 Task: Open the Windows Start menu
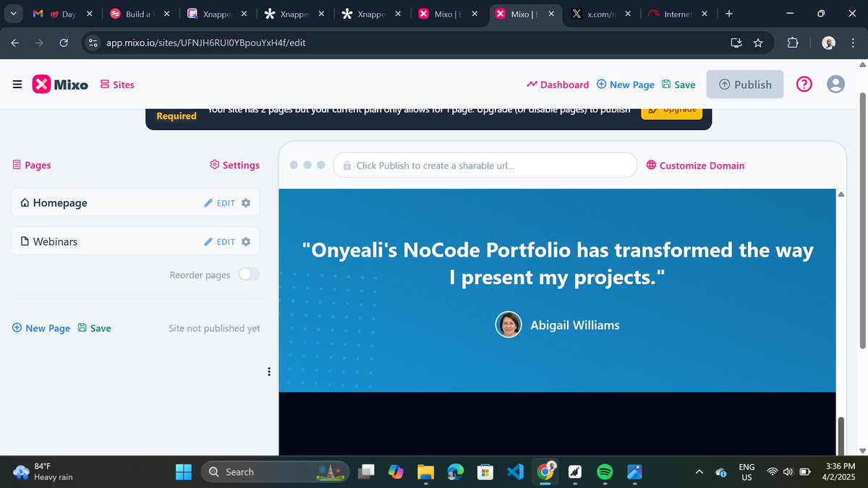pos(184,471)
